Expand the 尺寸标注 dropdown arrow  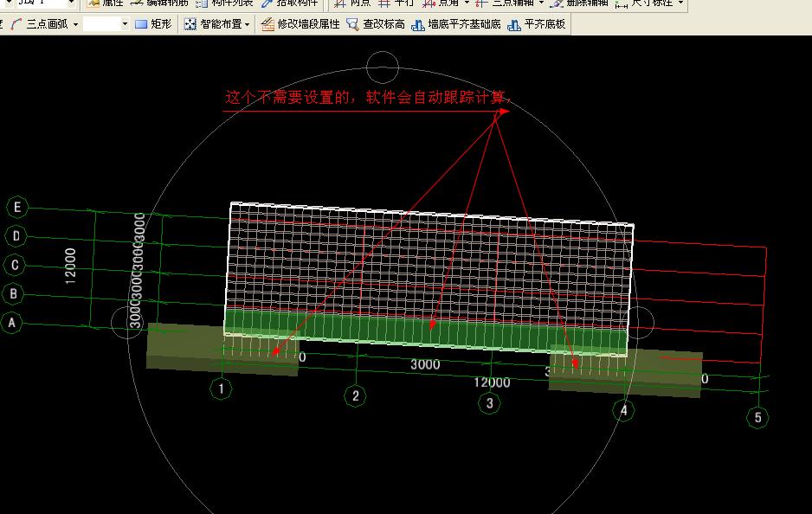[x=680, y=3]
